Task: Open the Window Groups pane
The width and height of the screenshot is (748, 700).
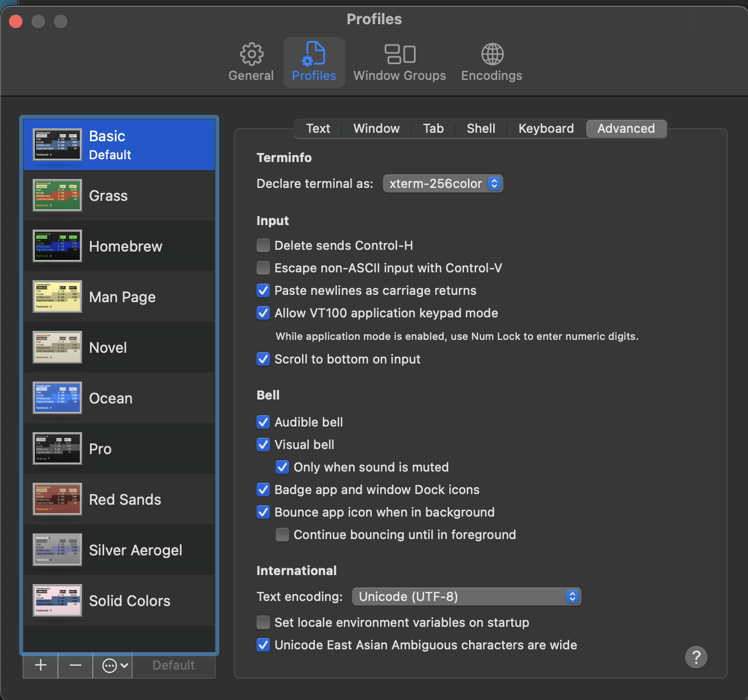Action: point(399,62)
